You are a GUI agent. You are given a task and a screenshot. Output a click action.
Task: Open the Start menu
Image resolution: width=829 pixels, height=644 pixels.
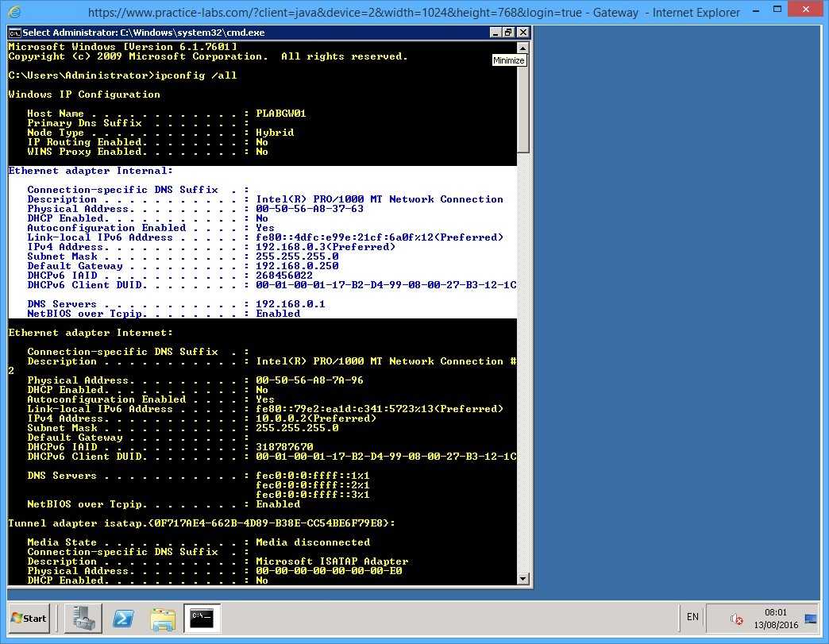pyautogui.click(x=28, y=619)
